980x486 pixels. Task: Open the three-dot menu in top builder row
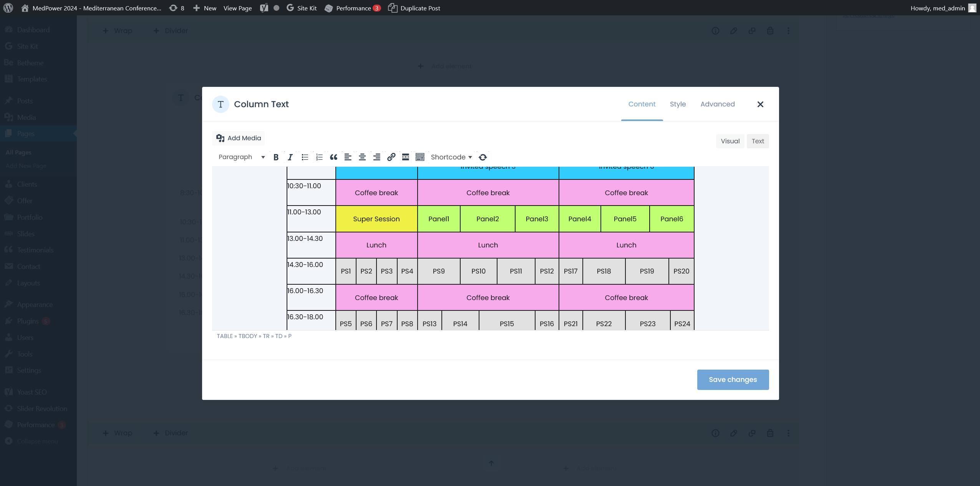pos(788,31)
